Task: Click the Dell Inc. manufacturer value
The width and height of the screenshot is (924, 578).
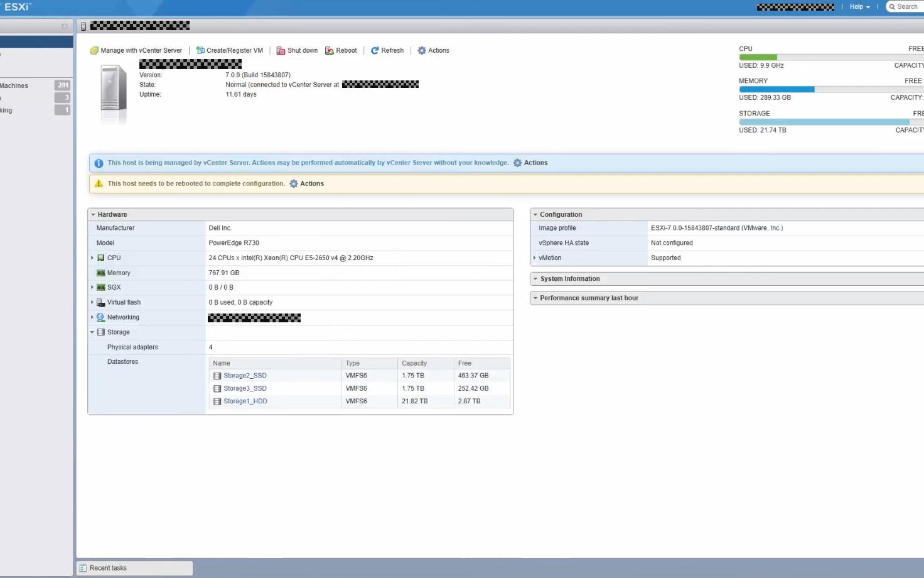Action: click(220, 228)
